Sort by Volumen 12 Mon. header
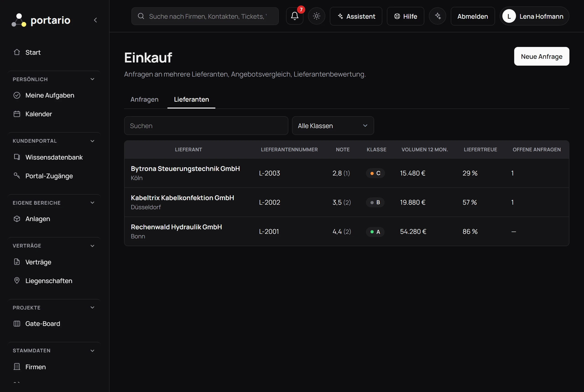The image size is (584, 392). 425,150
